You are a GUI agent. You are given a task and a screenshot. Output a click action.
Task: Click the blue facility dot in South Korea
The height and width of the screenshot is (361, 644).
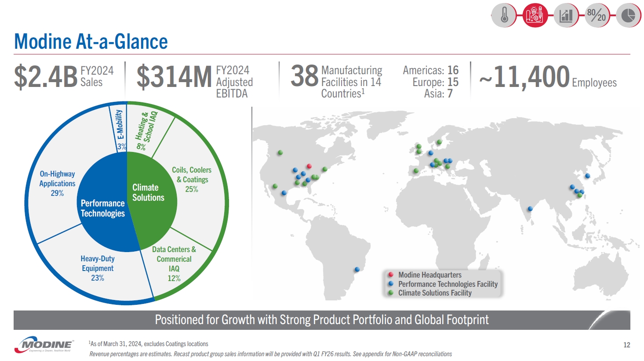pyautogui.click(x=588, y=176)
